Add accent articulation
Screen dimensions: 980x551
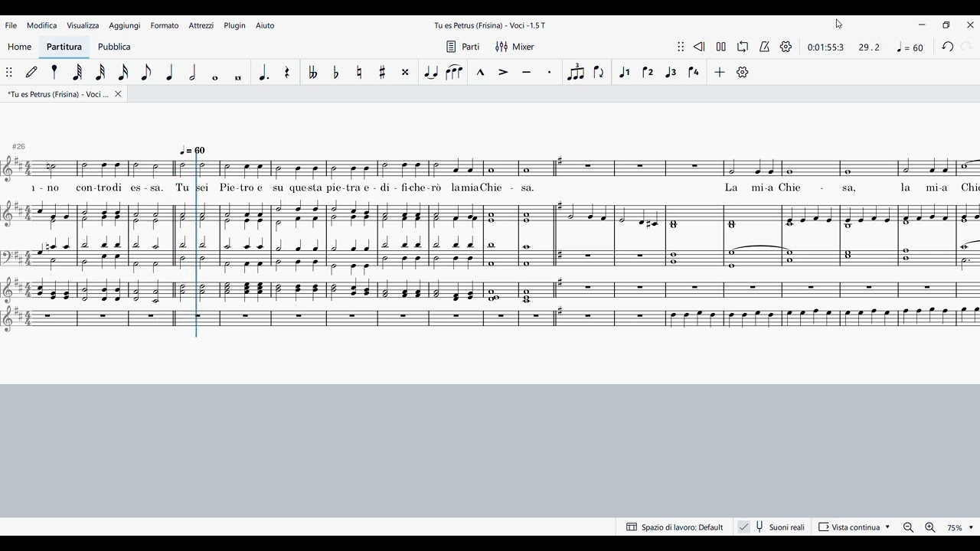pyautogui.click(x=503, y=72)
